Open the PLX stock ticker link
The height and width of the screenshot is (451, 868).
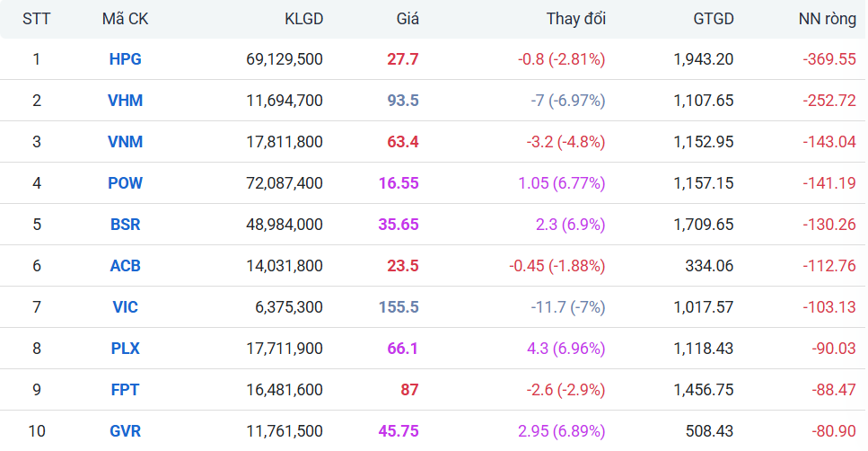[x=125, y=349]
